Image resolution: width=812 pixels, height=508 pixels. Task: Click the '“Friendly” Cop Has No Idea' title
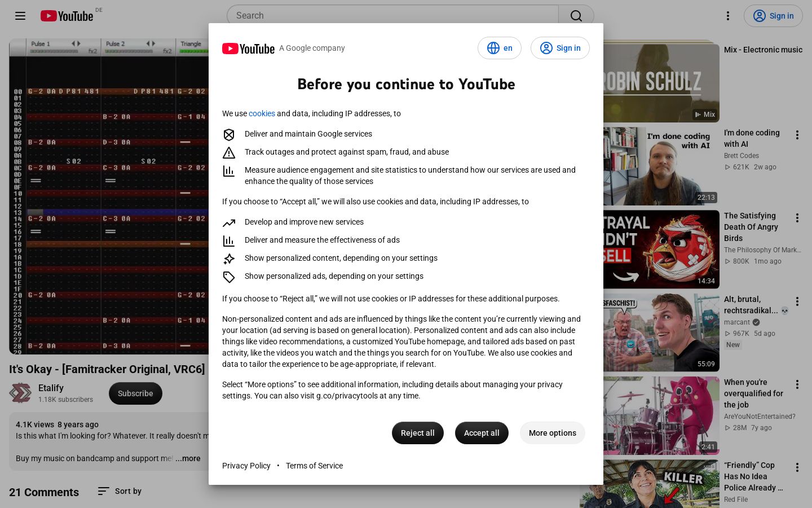click(753, 476)
